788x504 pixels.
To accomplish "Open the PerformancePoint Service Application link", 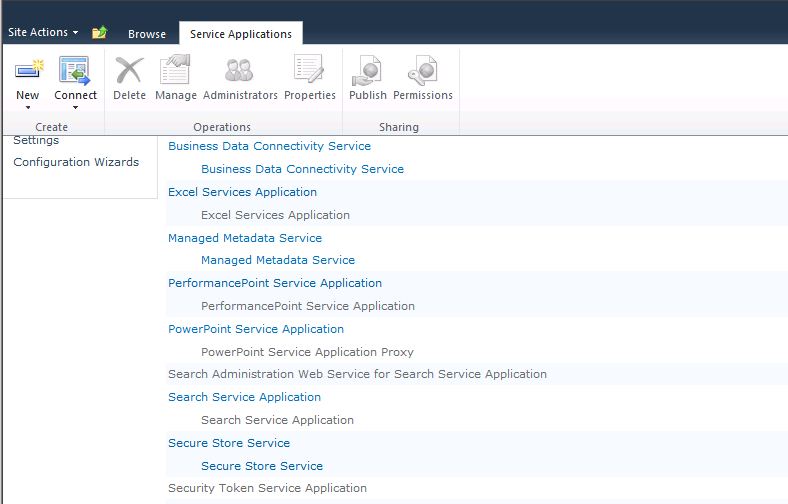I will [x=275, y=283].
